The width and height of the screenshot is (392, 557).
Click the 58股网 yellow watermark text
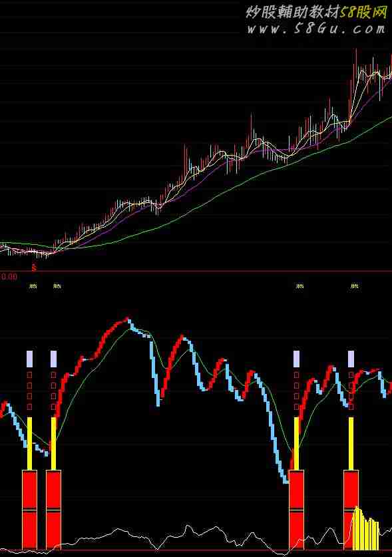[363, 13]
